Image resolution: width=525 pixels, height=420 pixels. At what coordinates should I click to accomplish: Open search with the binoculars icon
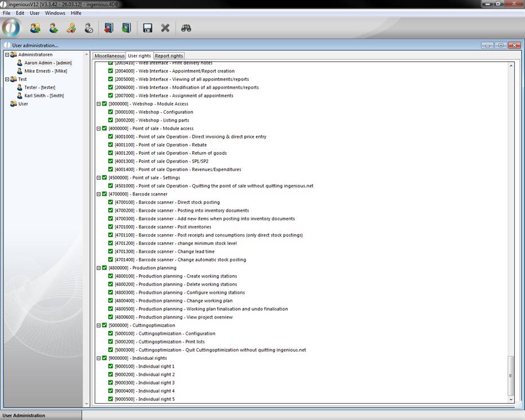tap(186, 28)
